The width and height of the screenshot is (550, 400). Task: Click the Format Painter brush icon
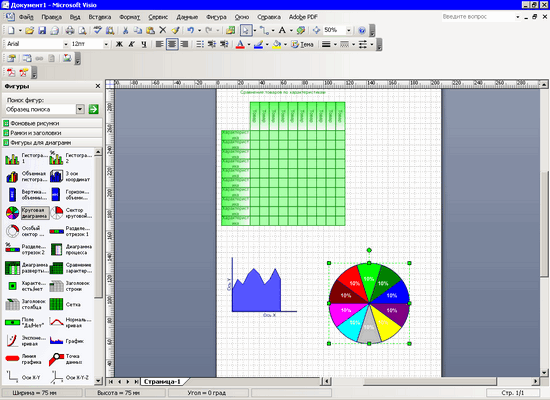click(x=175, y=31)
